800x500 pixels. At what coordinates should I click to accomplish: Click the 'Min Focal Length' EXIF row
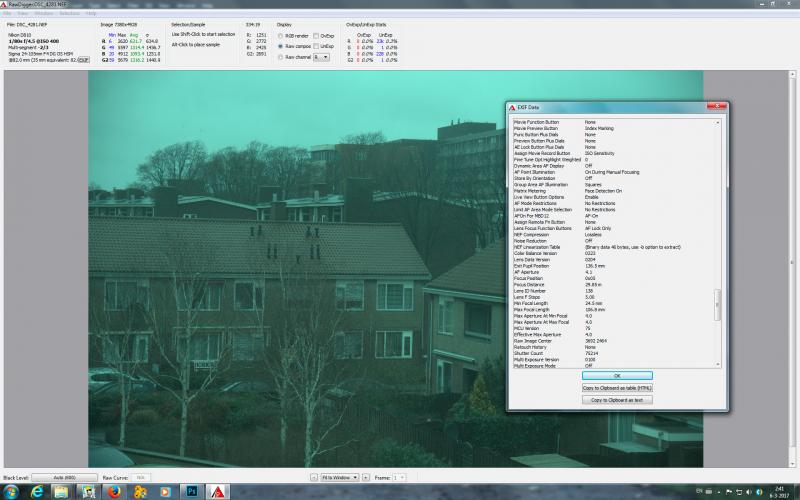pos(614,303)
